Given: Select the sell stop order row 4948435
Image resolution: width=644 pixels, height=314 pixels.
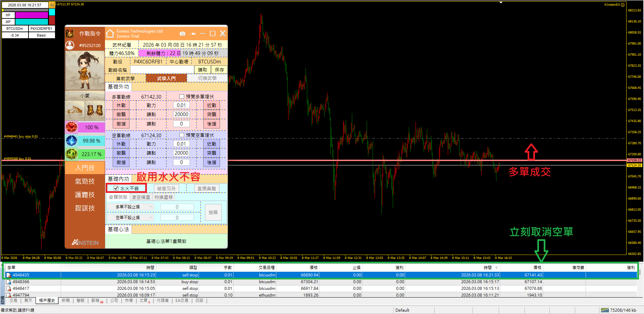Looking at the screenshot, I should click(322, 275).
